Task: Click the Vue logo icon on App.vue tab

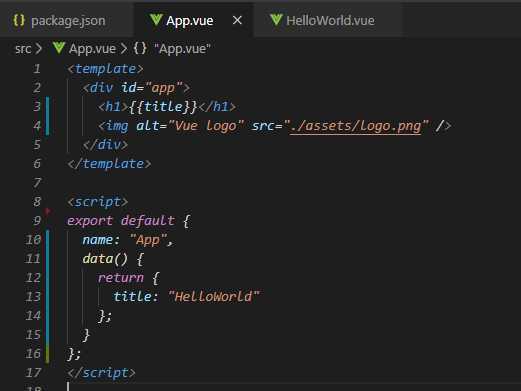Action: (156, 20)
